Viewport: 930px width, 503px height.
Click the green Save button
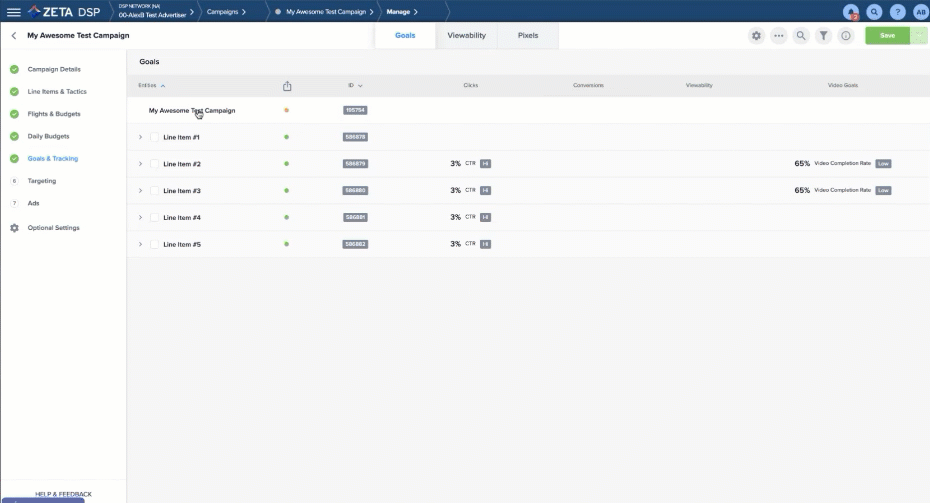(x=886, y=35)
